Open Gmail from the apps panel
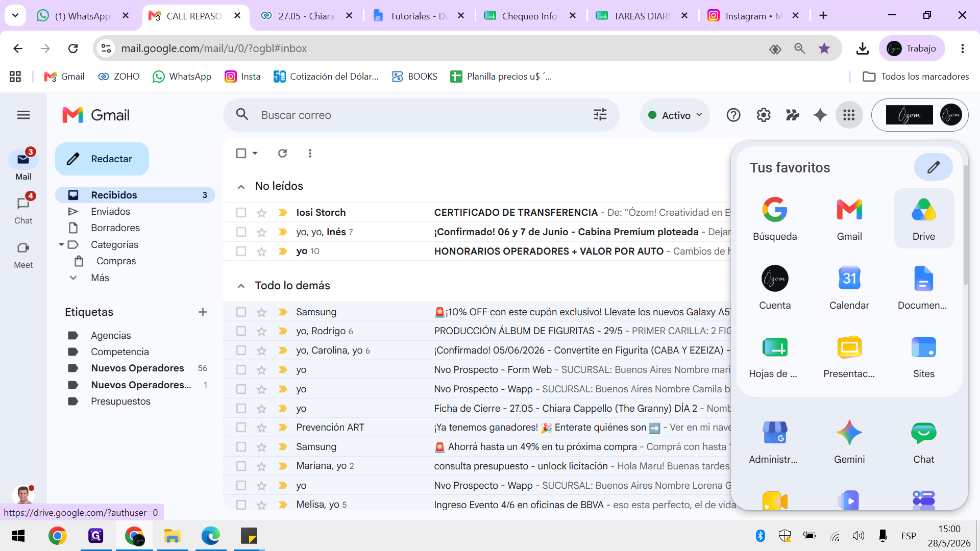 (x=849, y=218)
